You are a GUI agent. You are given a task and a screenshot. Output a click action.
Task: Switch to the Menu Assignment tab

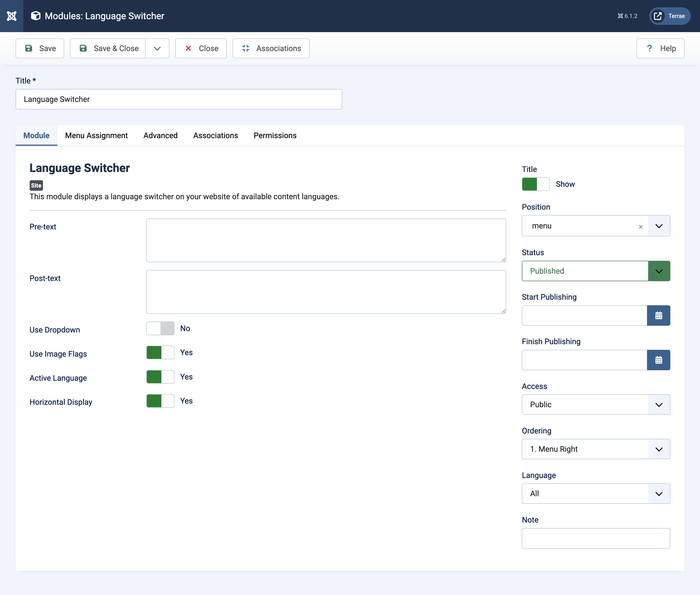96,135
